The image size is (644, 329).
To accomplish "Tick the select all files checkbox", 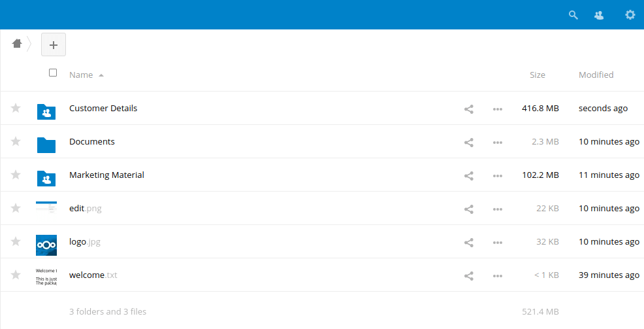I will click(x=53, y=73).
